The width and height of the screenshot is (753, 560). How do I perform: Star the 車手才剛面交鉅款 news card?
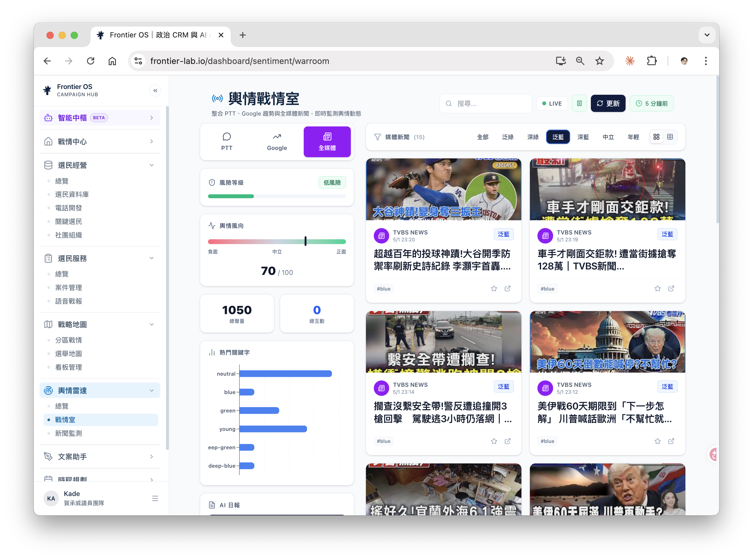657,288
